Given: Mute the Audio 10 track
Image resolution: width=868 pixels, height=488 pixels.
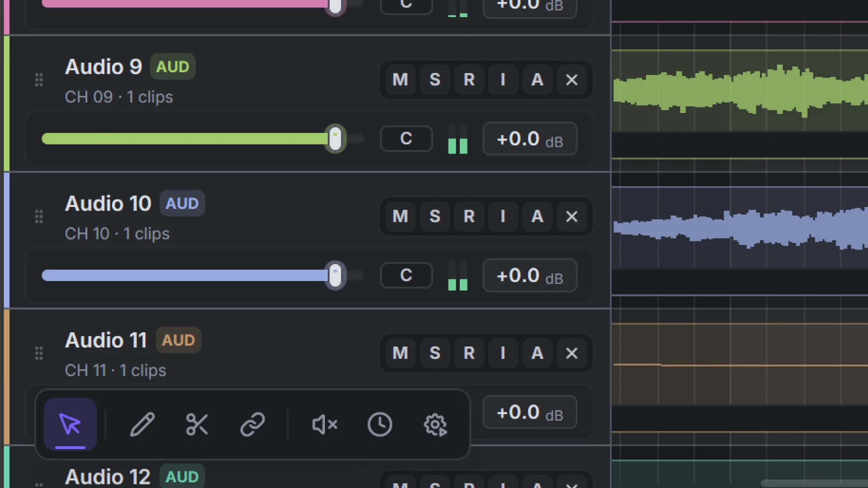Looking at the screenshot, I should tap(401, 216).
